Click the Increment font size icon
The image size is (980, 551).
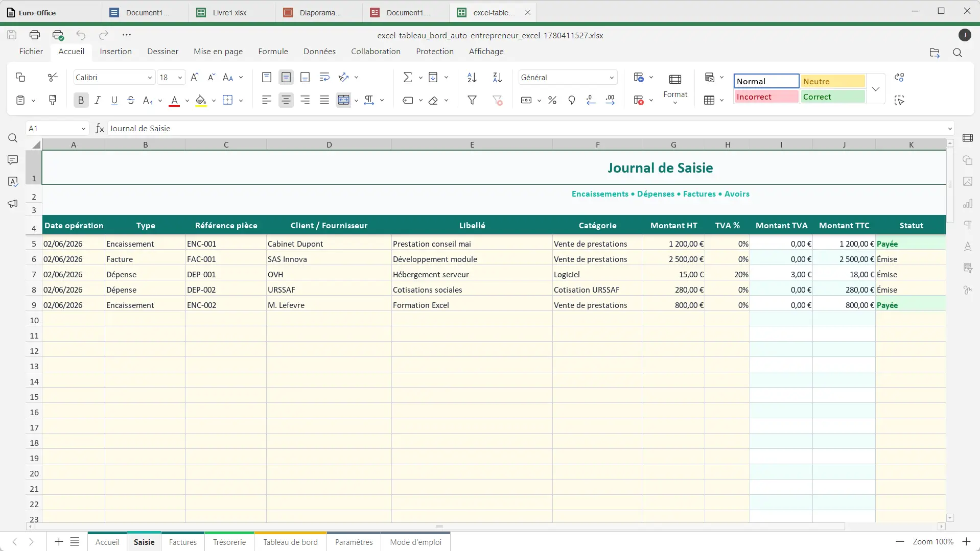[195, 77]
